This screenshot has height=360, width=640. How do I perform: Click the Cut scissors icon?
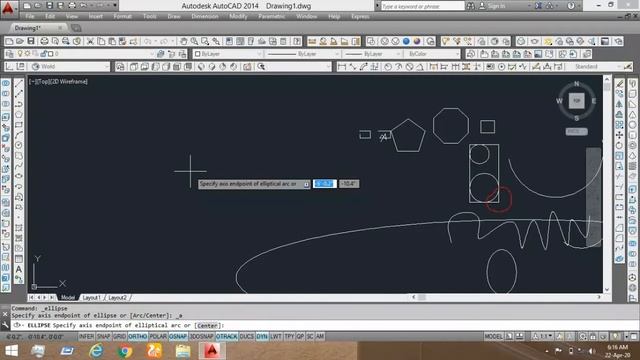pyautogui.click(x=90, y=41)
